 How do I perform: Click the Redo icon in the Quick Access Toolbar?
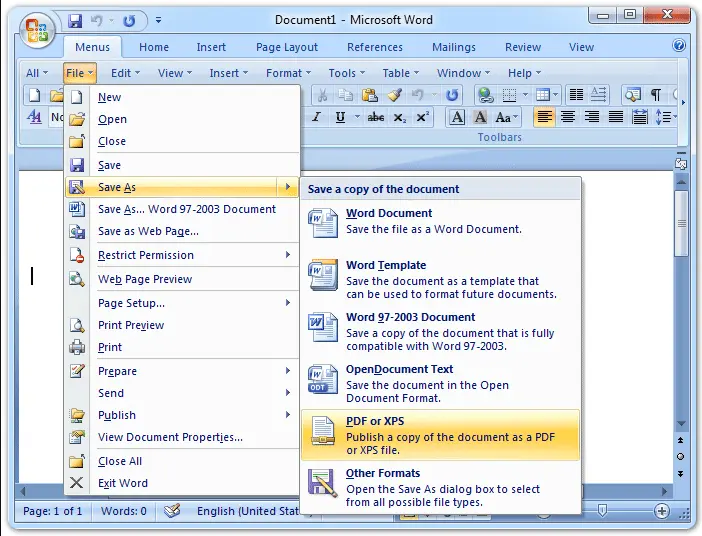(129, 21)
